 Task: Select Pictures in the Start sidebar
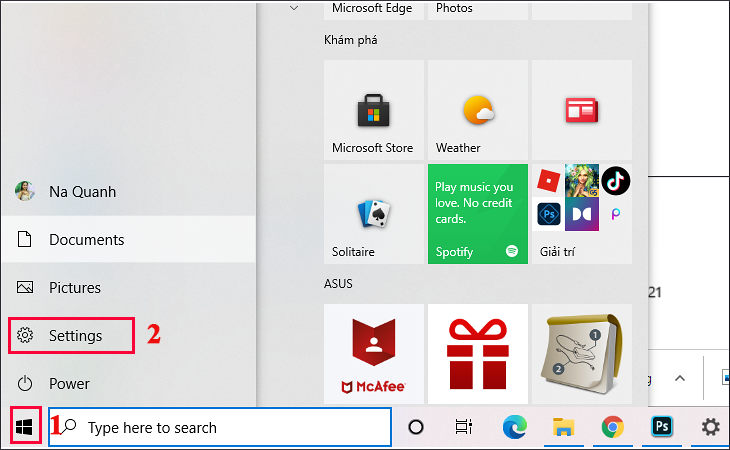tap(74, 288)
